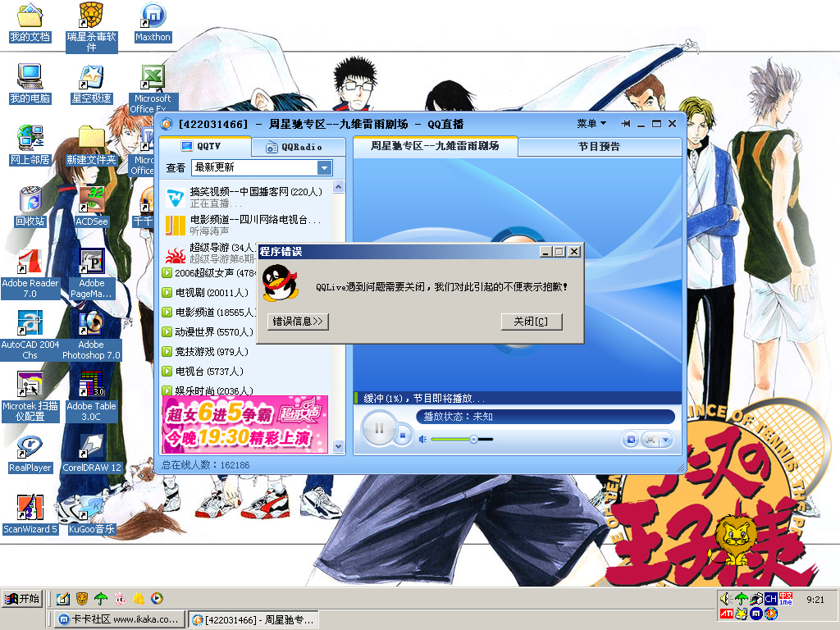Click the green umbrella quick launch icon
Viewport: 840px width, 630px height.
pyautogui.click(x=101, y=598)
